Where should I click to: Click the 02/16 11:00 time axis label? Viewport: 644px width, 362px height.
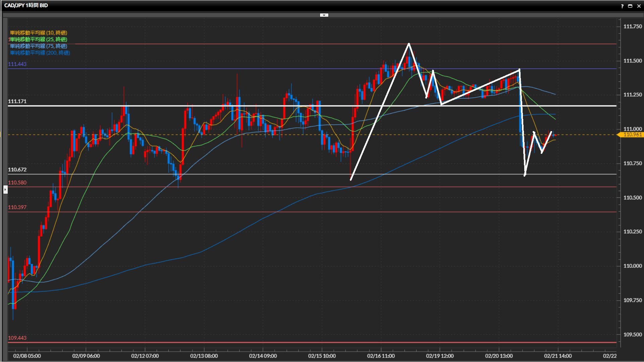point(381,356)
